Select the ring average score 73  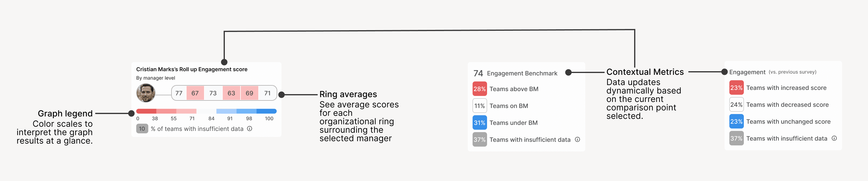click(x=213, y=93)
